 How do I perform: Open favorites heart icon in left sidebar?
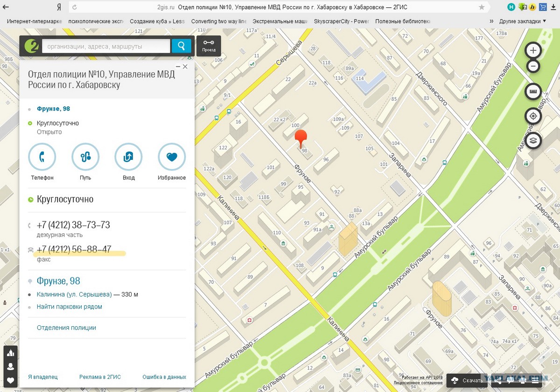pos(10,380)
